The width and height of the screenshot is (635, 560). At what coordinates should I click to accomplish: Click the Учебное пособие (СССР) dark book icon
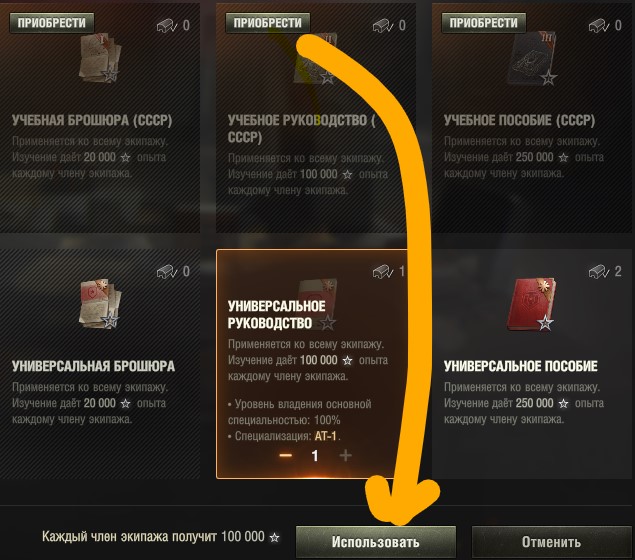[533, 59]
